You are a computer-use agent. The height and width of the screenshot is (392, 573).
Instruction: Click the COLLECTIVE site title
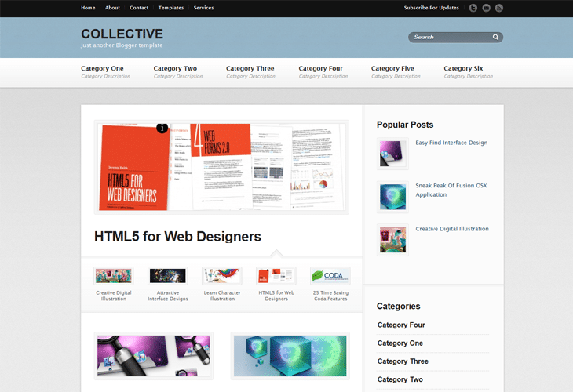(122, 34)
